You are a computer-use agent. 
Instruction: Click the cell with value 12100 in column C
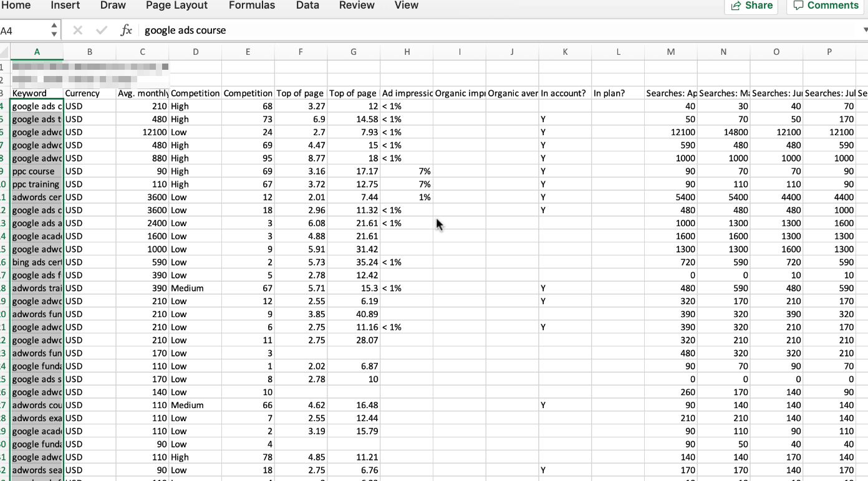pyautogui.click(x=143, y=132)
